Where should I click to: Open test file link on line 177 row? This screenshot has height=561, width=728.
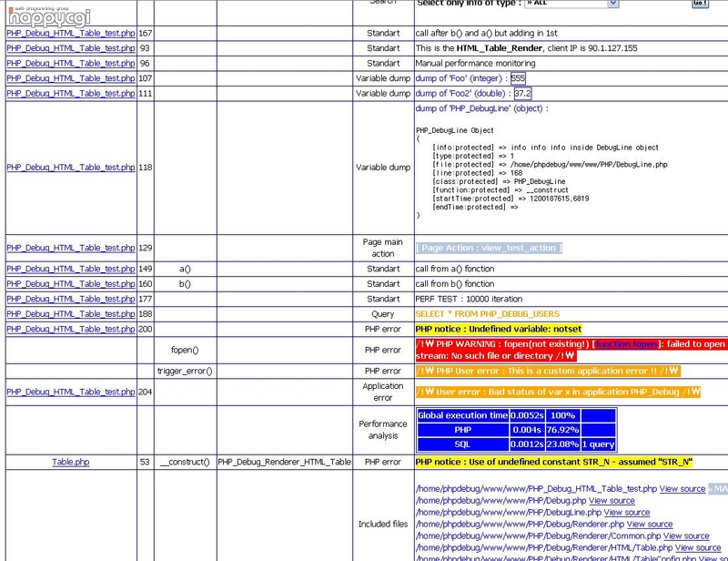[x=71, y=300]
